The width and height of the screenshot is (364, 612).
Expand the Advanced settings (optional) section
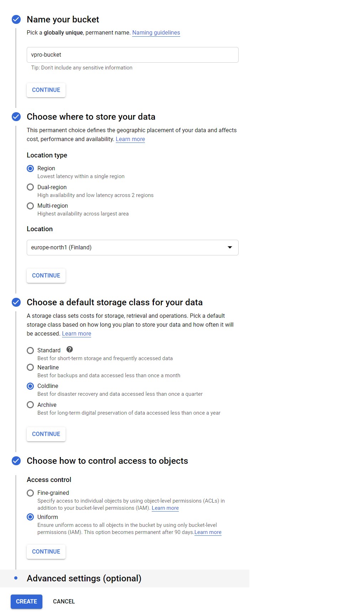coord(84,579)
